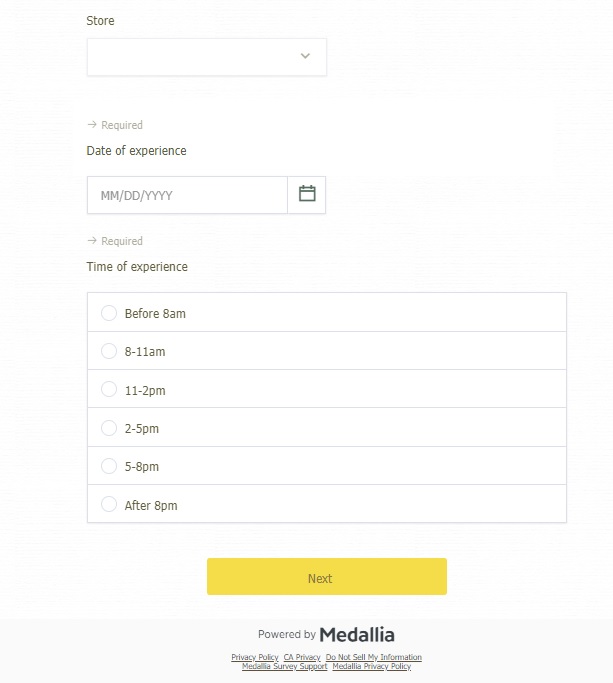Open the calendar date picker icon
Image resolution: width=613 pixels, height=683 pixels.
pos(307,195)
